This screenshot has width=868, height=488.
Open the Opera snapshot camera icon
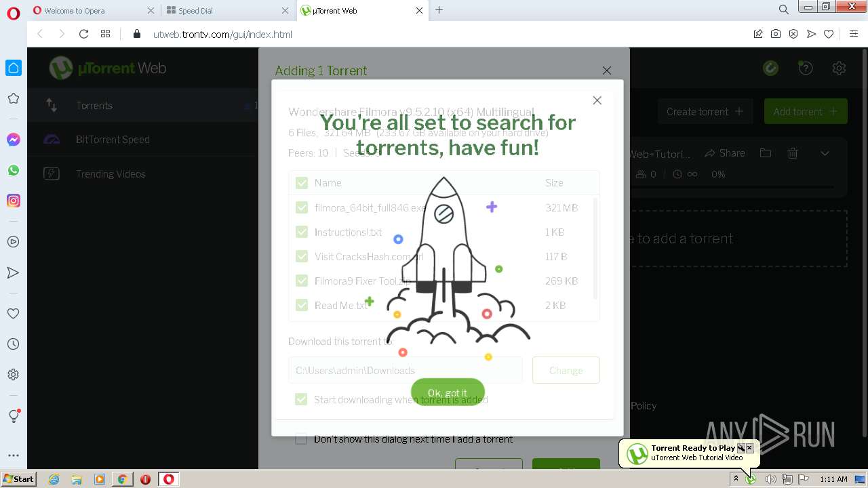[776, 34]
